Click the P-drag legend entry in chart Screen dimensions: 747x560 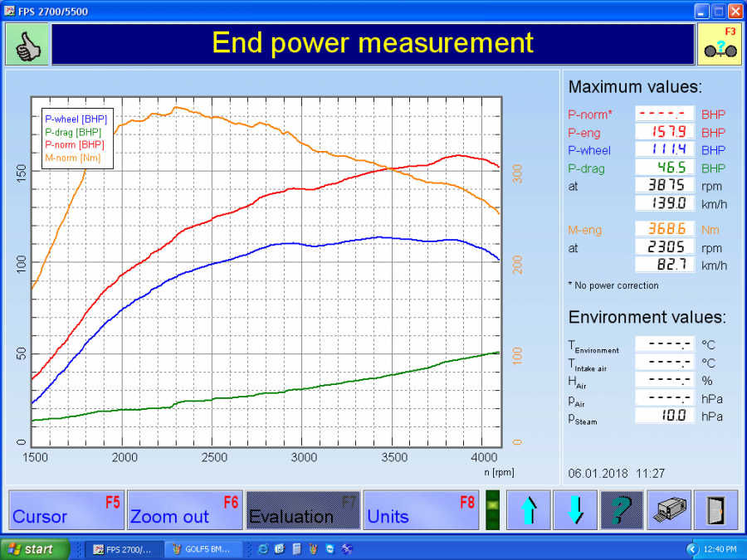[73, 132]
